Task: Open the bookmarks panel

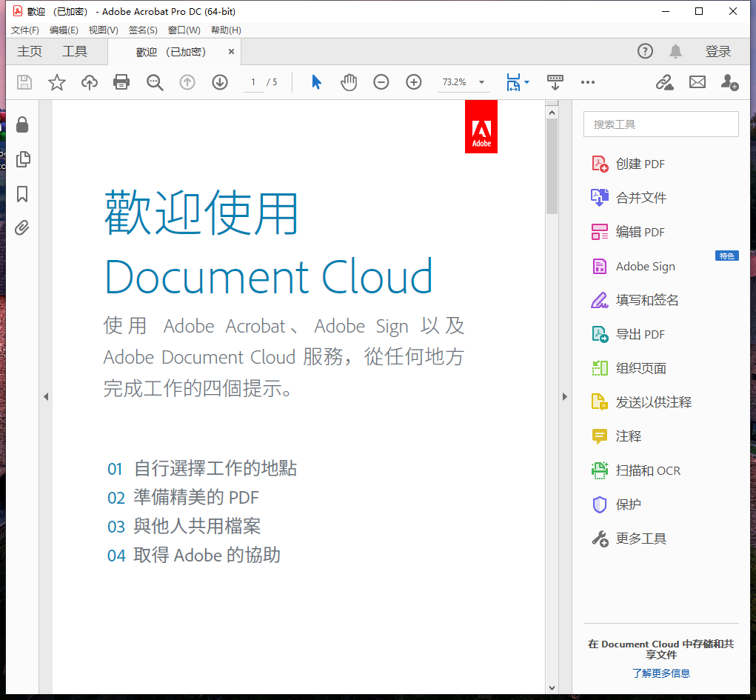Action: [x=22, y=194]
